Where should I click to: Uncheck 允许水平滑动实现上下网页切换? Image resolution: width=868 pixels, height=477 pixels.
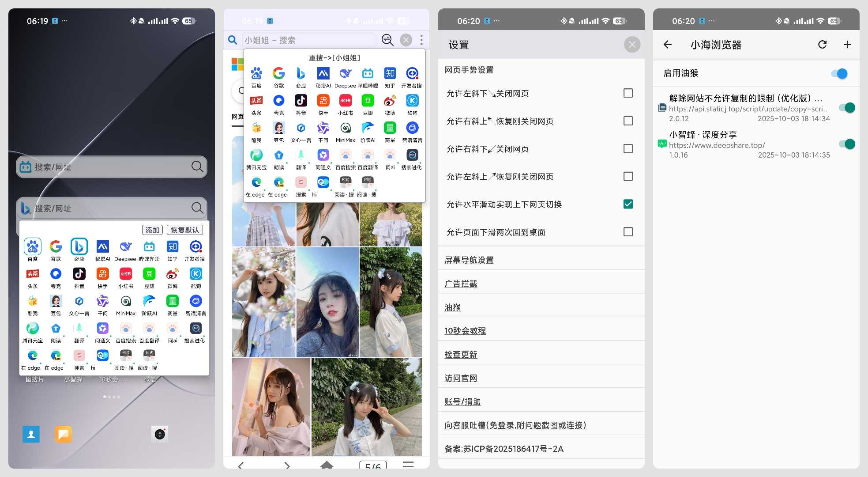click(x=628, y=204)
